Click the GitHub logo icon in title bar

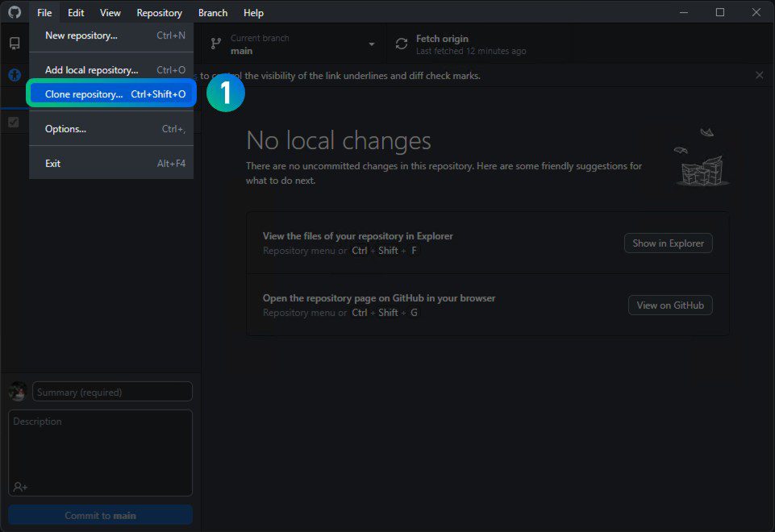[x=15, y=12]
